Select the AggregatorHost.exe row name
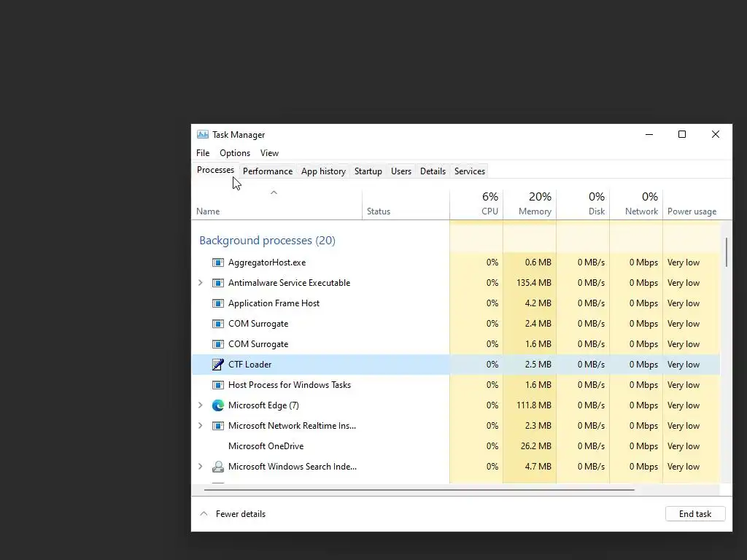Viewport: 747px width, 560px height. tap(267, 262)
